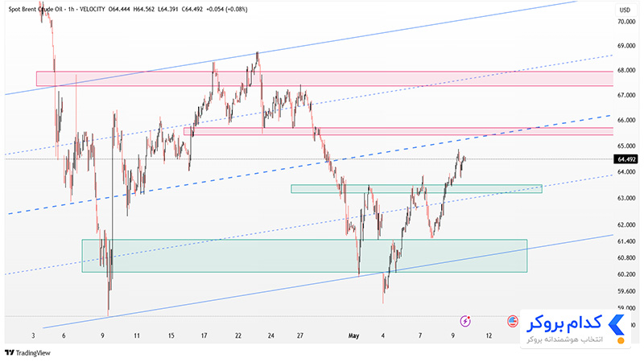
Task: Click the 70.000 price axis label
Action: click(x=626, y=22)
